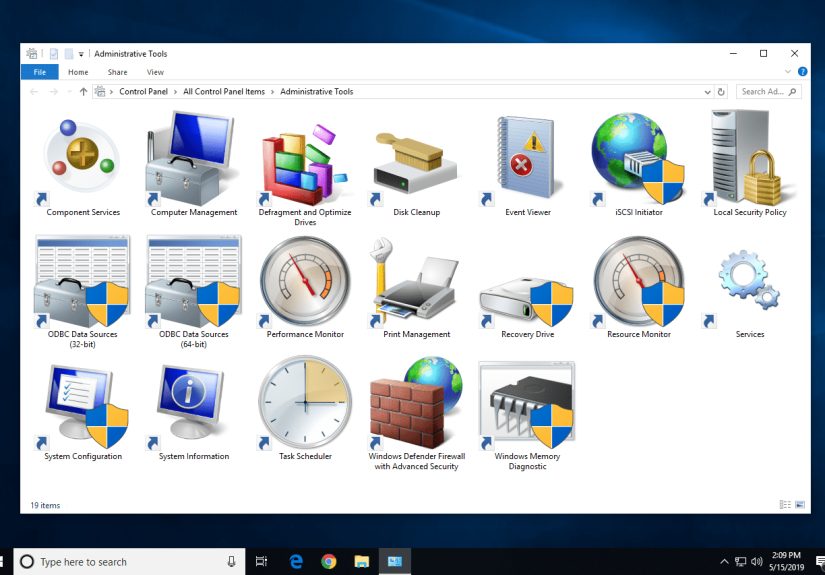Click the Performance Monitor gauge icon
The image size is (825, 575).
click(x=305, y=281)
